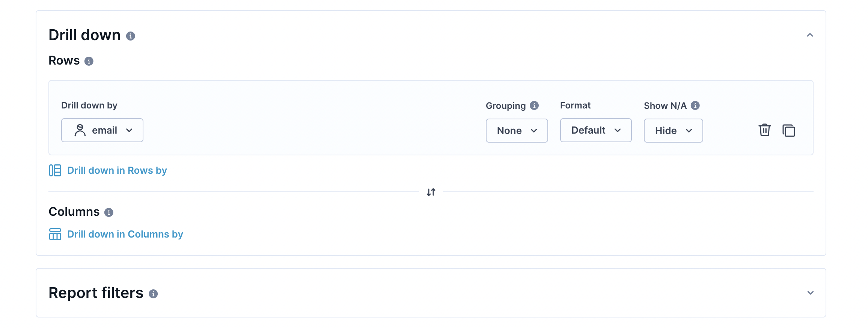Click the Columns info icon

(109, 212)
